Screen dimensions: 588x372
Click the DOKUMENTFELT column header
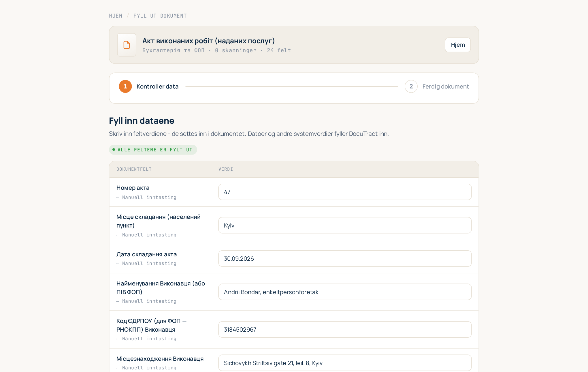pos(134,169)
